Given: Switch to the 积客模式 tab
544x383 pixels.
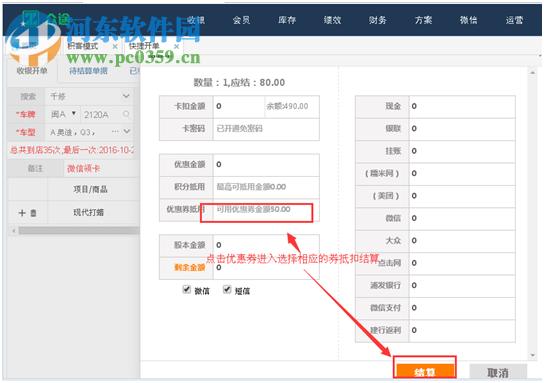Looking at the screenshot, I should point(83,46).
